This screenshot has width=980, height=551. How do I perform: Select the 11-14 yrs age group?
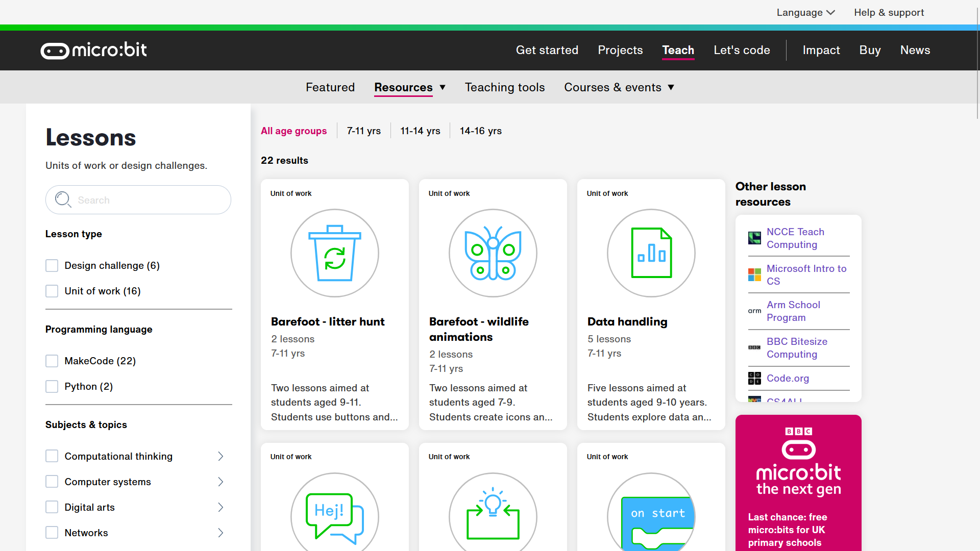click(420, 131)
